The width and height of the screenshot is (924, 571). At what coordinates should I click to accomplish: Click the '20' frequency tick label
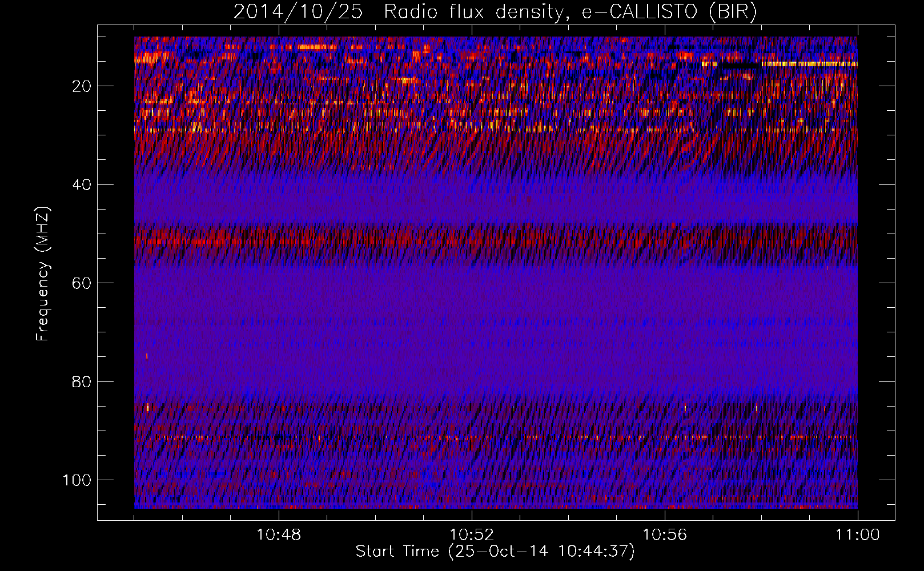(82, 86)
